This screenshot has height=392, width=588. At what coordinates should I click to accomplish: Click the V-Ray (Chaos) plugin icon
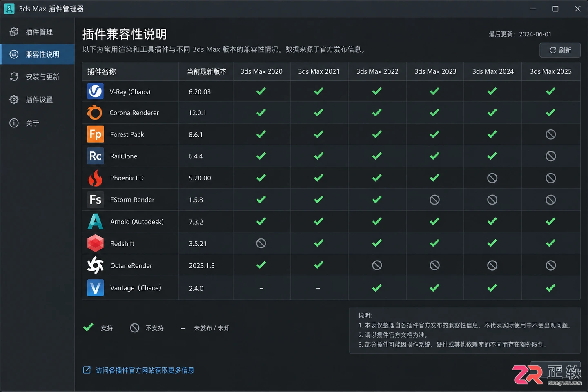[x=95, y=91]
